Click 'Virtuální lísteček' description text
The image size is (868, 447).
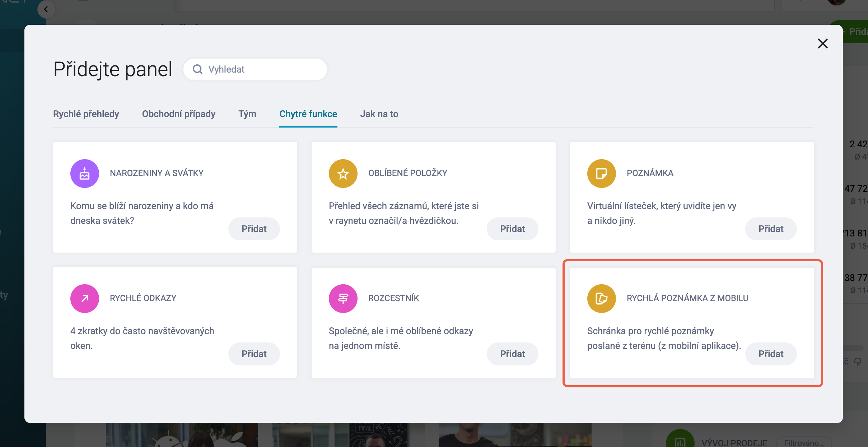662,213
